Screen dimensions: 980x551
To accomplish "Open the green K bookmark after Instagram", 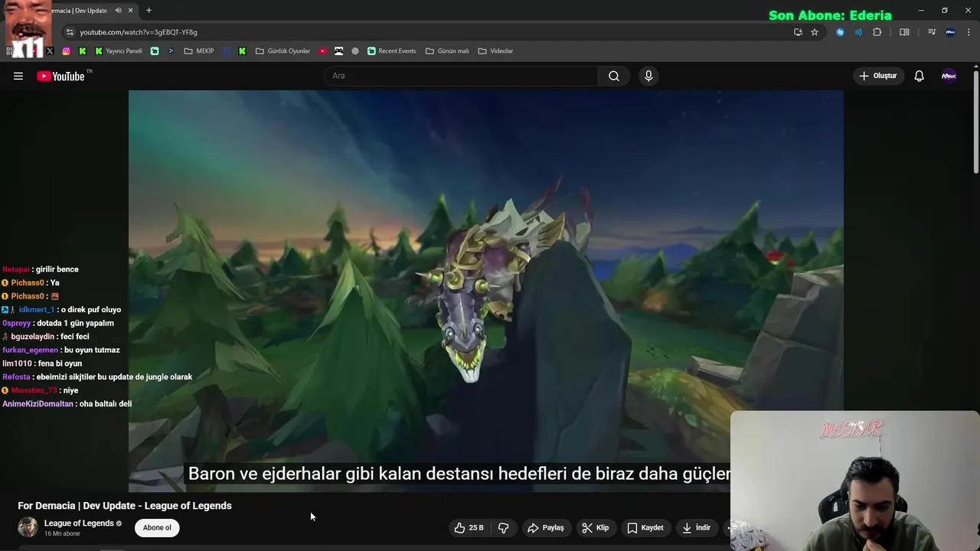I will click(83, 51).
